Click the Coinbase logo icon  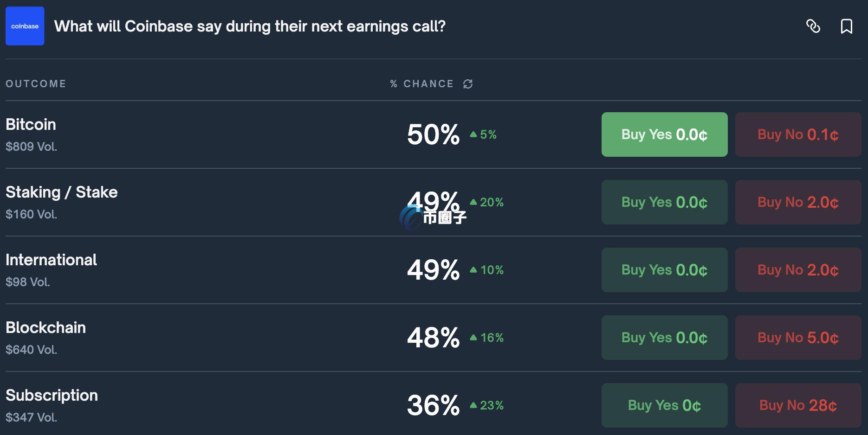tap(24, 26)
